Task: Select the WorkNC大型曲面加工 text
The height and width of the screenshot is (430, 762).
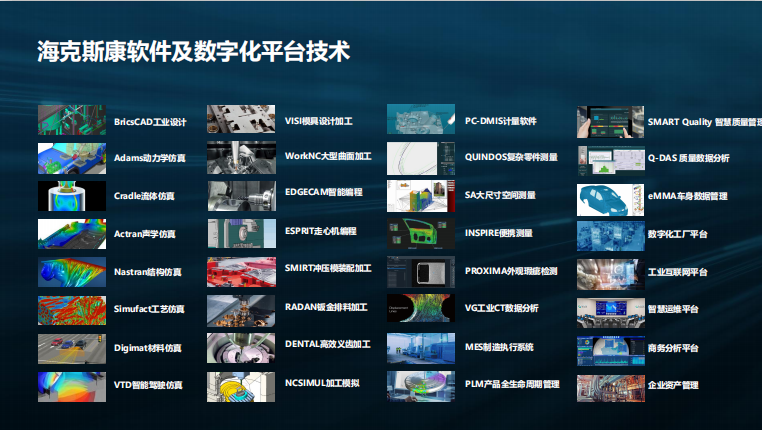Action: pos(328,156)
